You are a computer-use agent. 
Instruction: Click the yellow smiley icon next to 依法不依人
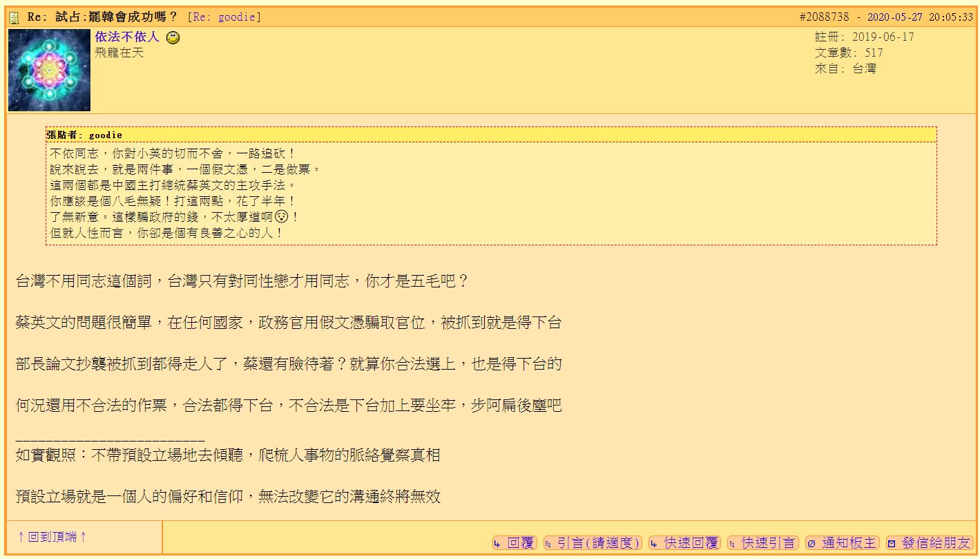pos(173,37)
